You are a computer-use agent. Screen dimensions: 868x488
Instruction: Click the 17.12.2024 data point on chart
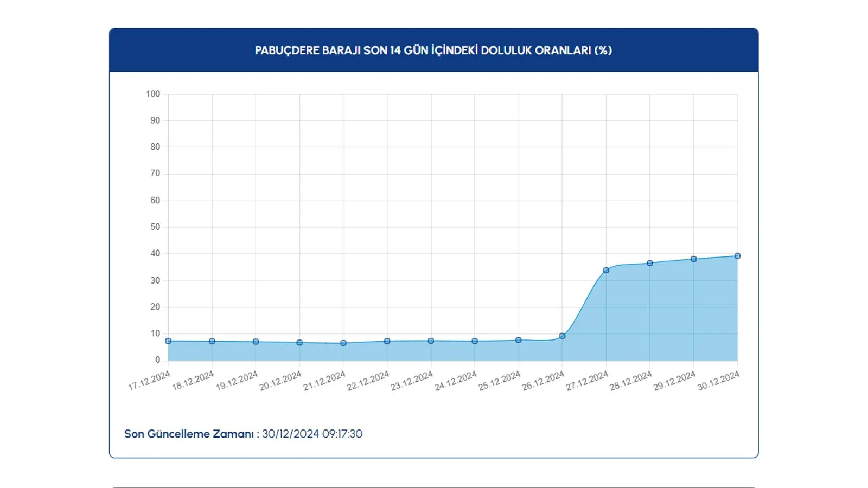(x=168, y=341)
